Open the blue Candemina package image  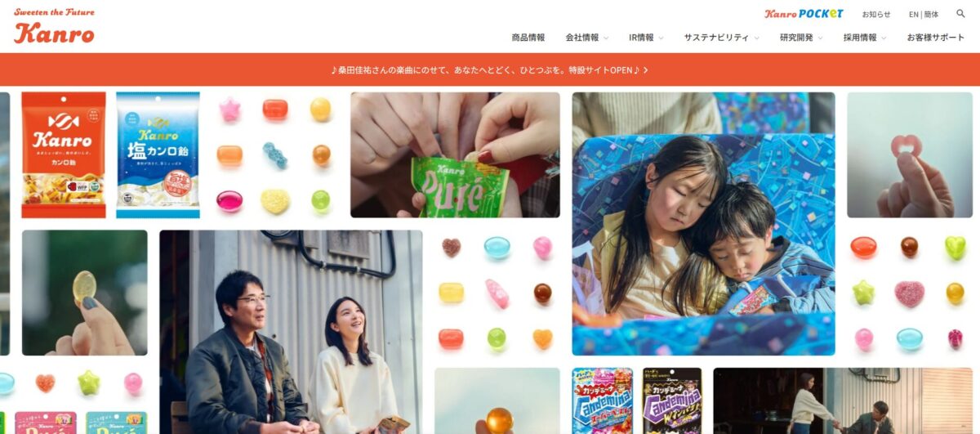(602, 400)
